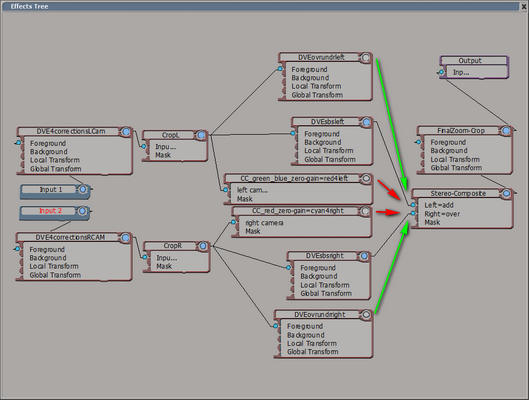Click the DVE4correctionsLCam output circle
Screen dimensions: 529x400
coord(126,132)
